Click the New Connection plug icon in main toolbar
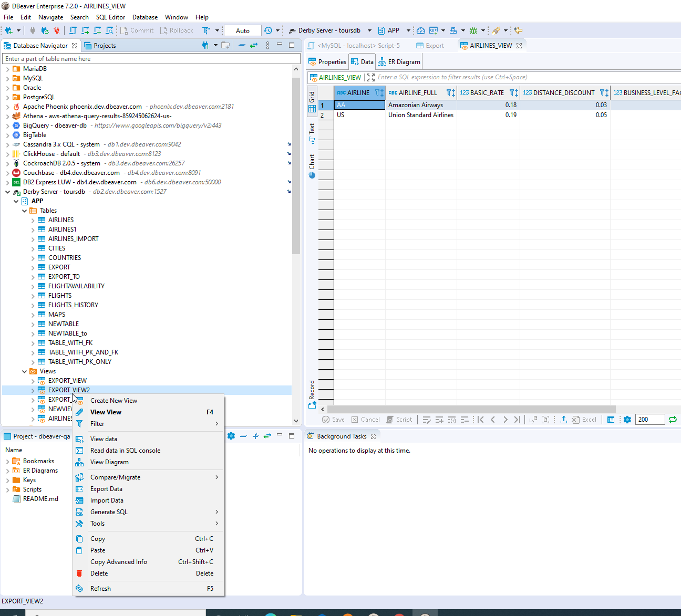Image resolution: width=681 pixels, height=616 pixels. click(8, 30)
